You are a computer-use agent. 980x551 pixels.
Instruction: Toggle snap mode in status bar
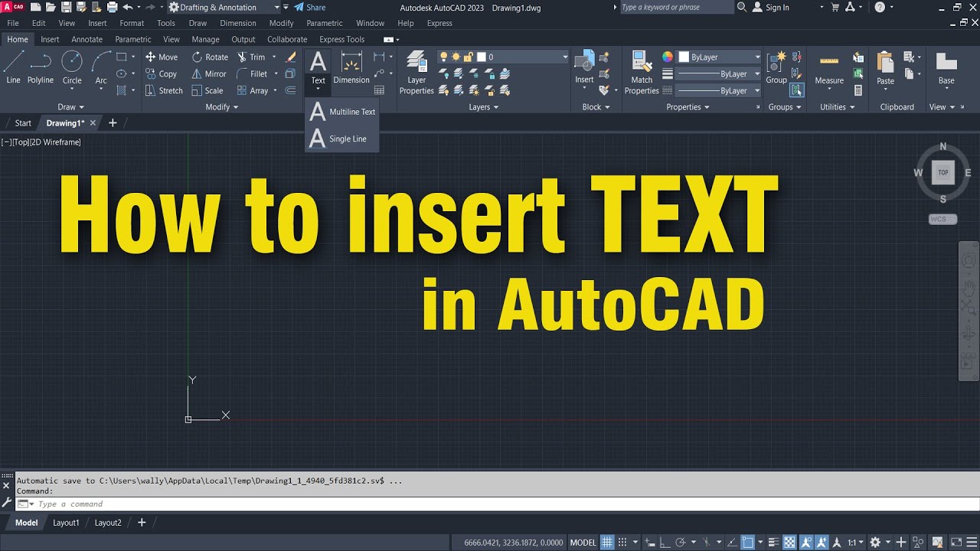(623, 543)
